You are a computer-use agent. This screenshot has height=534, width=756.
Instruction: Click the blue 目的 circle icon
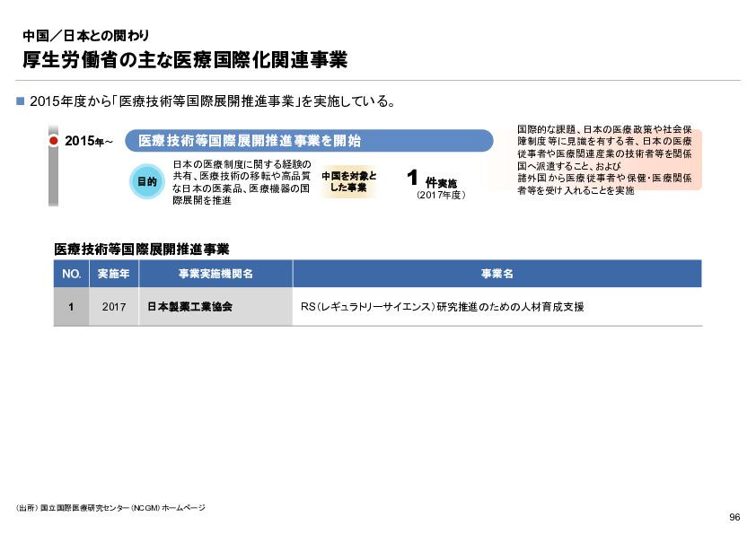[147, 181]
